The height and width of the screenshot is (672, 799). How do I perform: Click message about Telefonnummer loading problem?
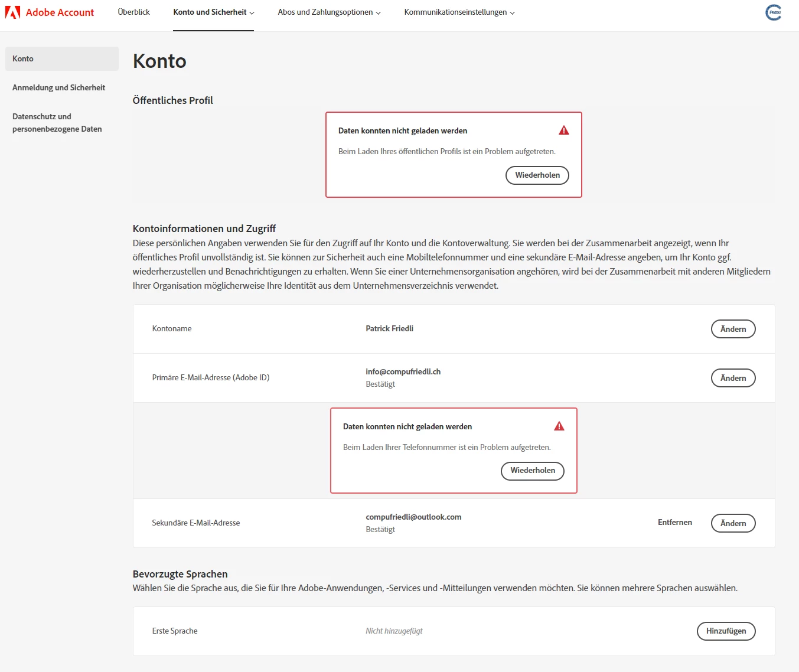447,448
